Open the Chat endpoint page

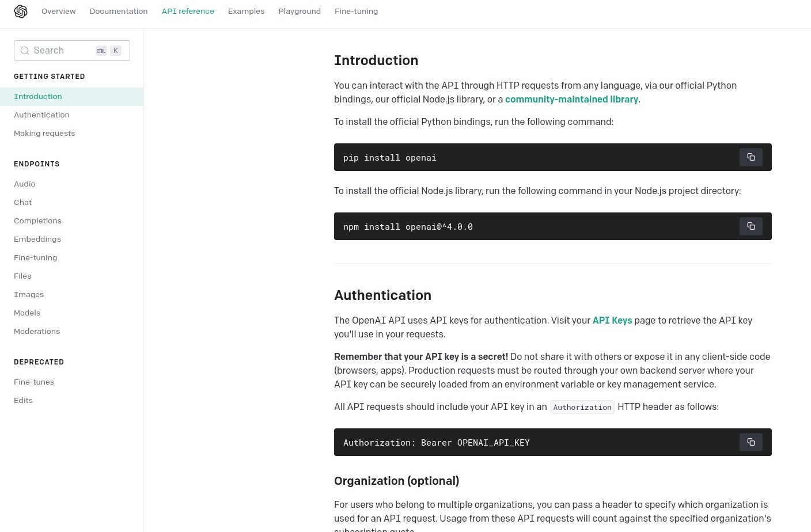tap(23, 203)
